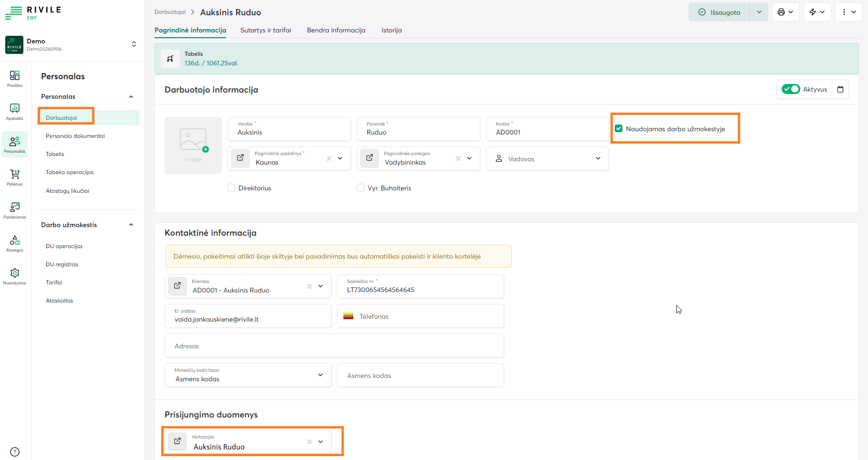868x460 pixels.
Task: Switch to Sutartys ir tarifai tab
Action: [266, 30]
